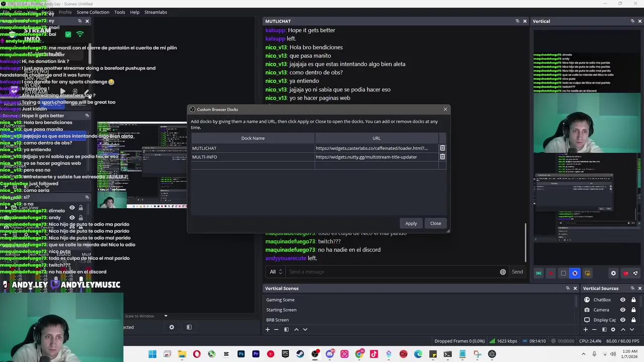
Task: Select Starting Screen in Vertical Scenes
Action: click(x=420, y=310)
